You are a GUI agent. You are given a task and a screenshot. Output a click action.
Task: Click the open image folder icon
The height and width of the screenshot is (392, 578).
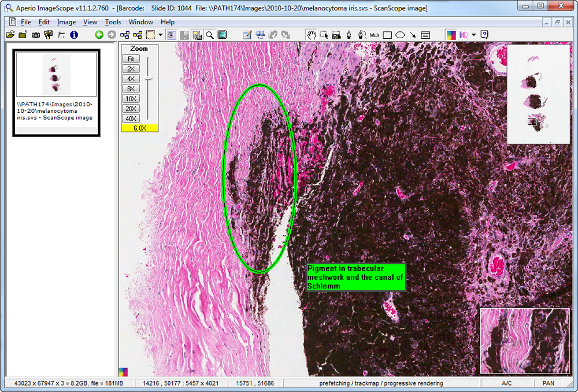[x=10, y=35]
